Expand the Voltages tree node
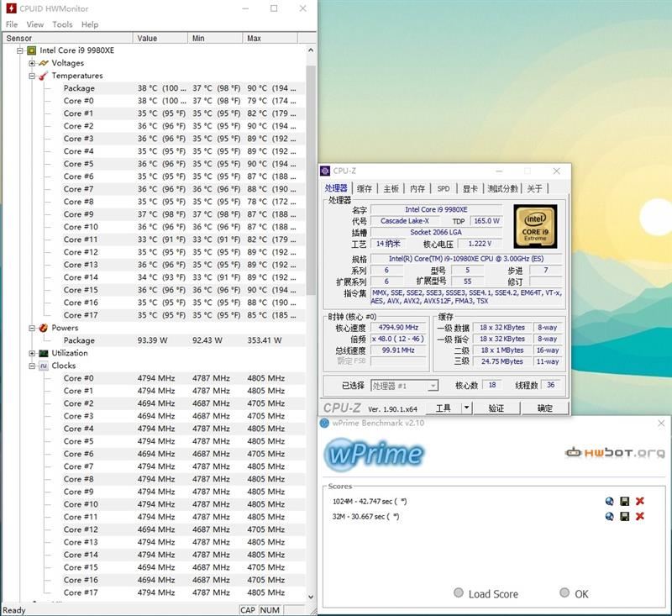The width and height of the screenshot is (672, 616). [x=32, y=63]
